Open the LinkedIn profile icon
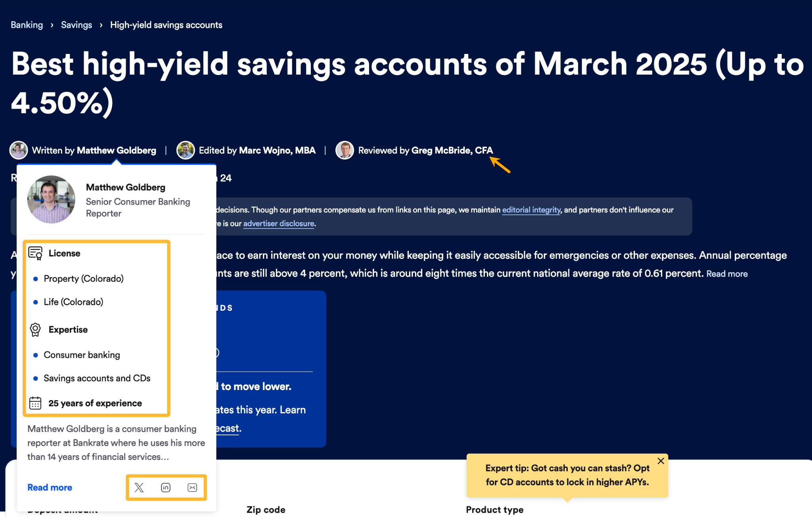This screenshot has height=517, width=812. [166, 487]
